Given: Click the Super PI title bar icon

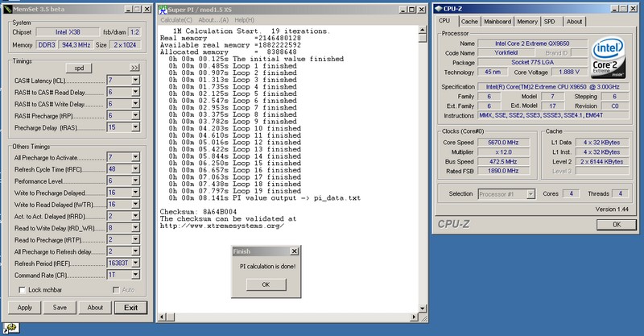Looking at the screenshot, I should [x=163, y=10].
